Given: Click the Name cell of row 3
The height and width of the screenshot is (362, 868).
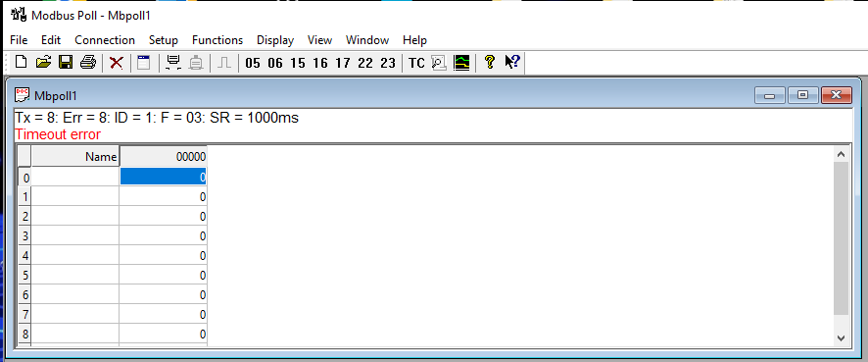Looking at the screenshot, I should coord(75,235).
